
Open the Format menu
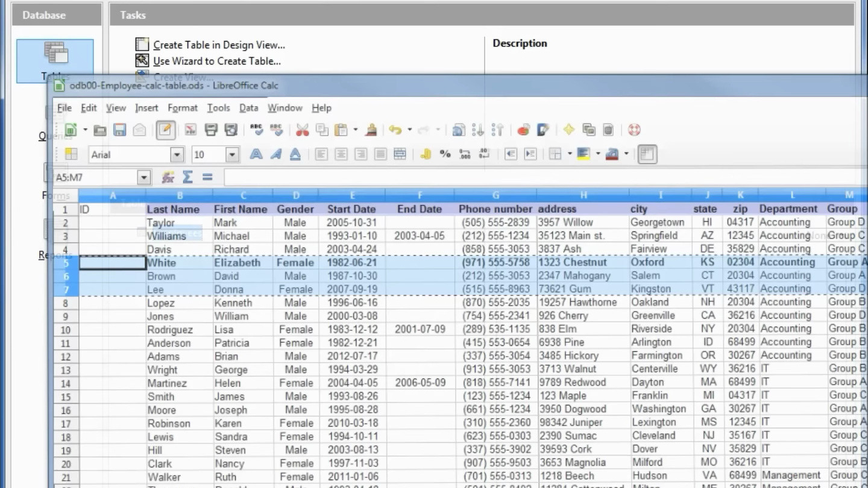pos(183,108)
